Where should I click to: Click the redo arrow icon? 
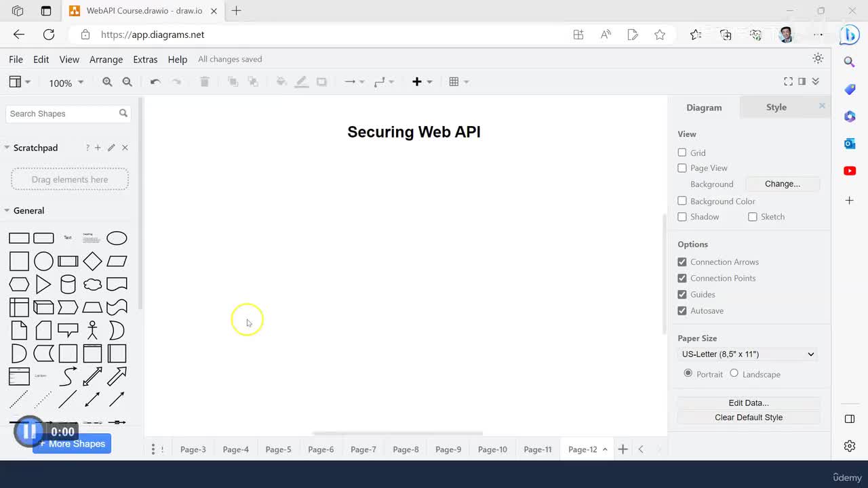176,82
